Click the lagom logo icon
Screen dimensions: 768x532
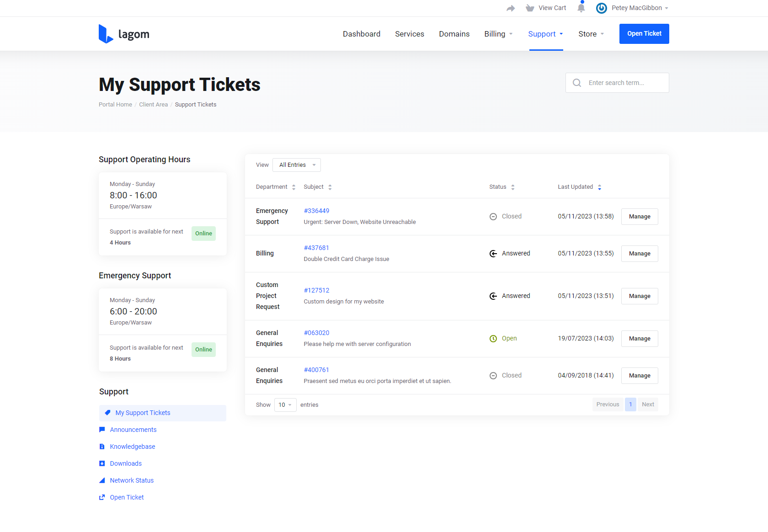pos(106,34)
